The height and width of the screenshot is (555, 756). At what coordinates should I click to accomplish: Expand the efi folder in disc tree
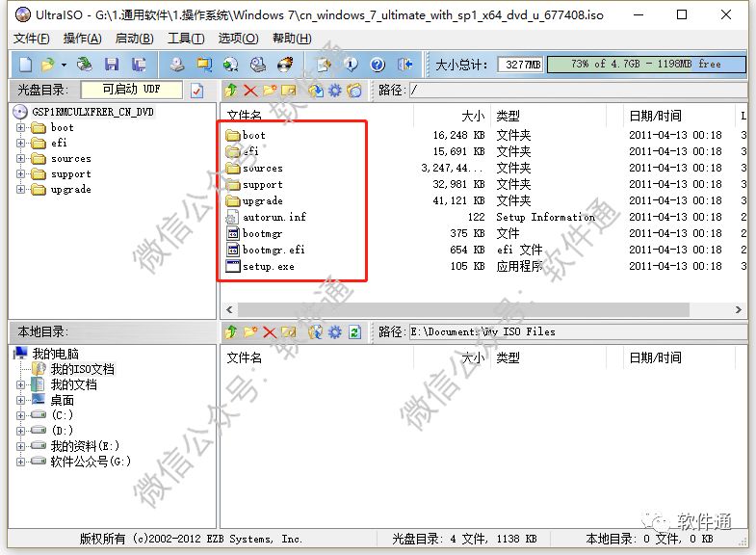tap(20, 144)
